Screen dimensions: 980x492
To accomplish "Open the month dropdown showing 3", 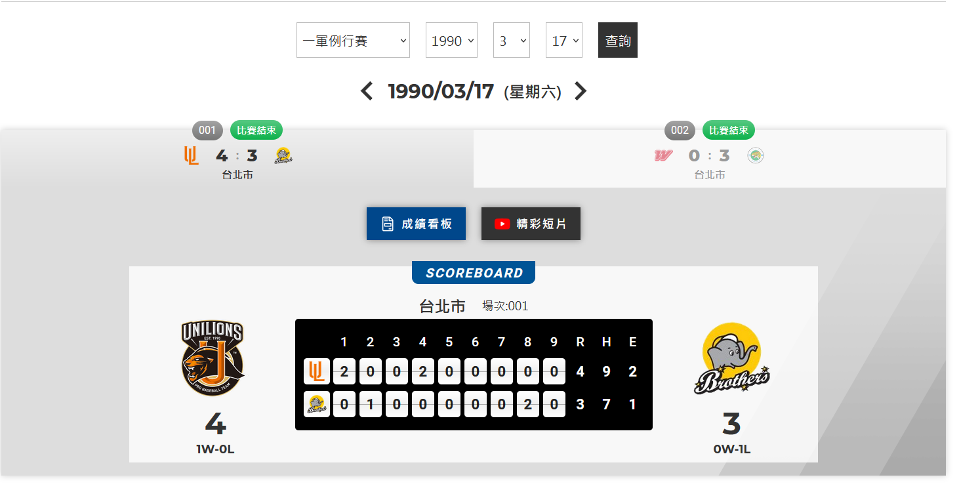I will tap(512, 40).
